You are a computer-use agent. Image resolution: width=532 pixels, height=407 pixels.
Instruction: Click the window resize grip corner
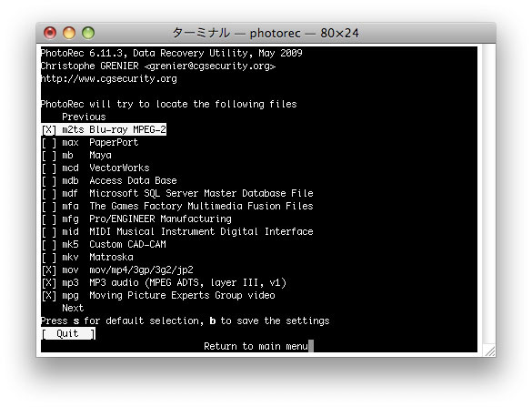click(489, 351)
